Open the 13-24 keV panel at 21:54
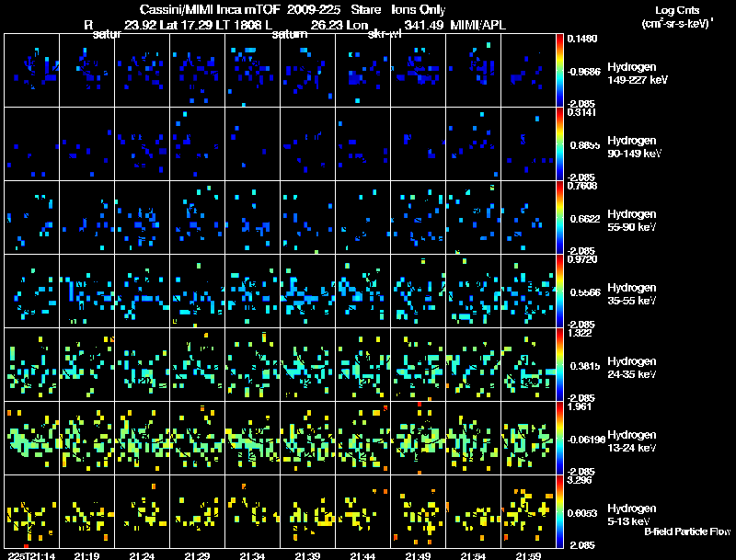 pyautogui.click(x=473, y=439)
